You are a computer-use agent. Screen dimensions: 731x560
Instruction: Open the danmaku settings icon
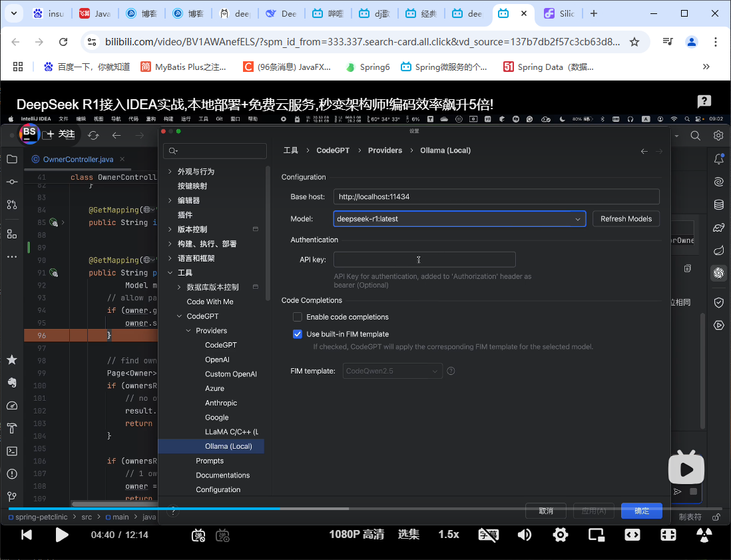click(x=223, y=535)
